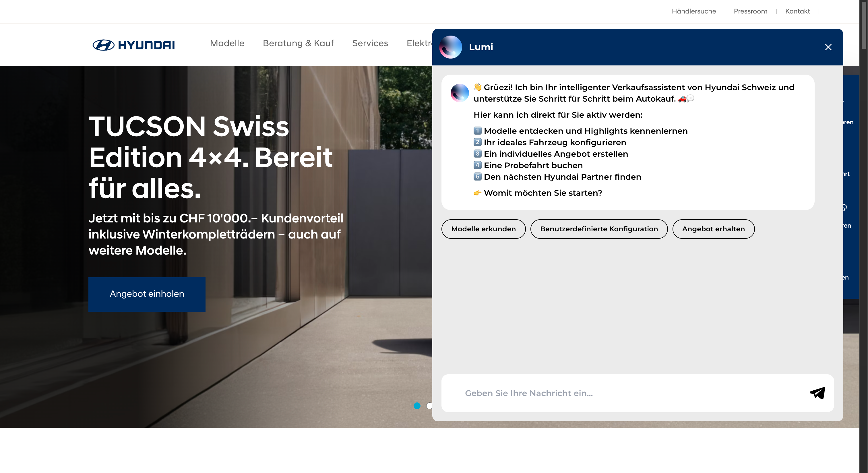Viewport: 868px width, 473px height.
Task: Click the Modelle erkunden suggestion chip
Action: click(483, 229)
